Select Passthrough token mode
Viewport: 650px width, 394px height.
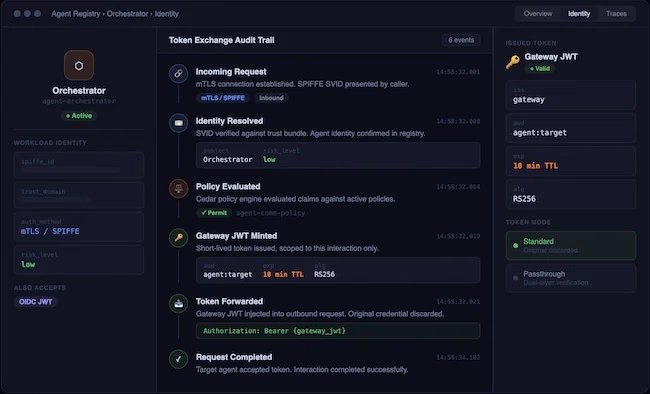571,278
